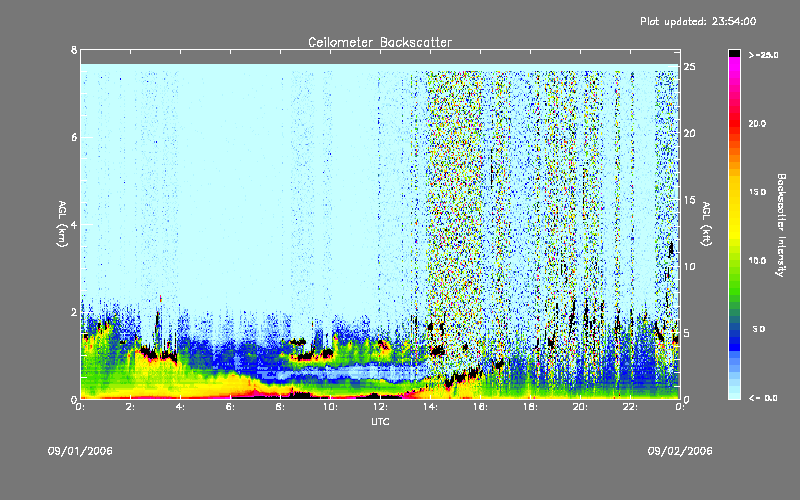This screenshot has width=800, height=500.
Task: Click the ">-25.0" colorbar maximum label
Action: pos(763,55)
